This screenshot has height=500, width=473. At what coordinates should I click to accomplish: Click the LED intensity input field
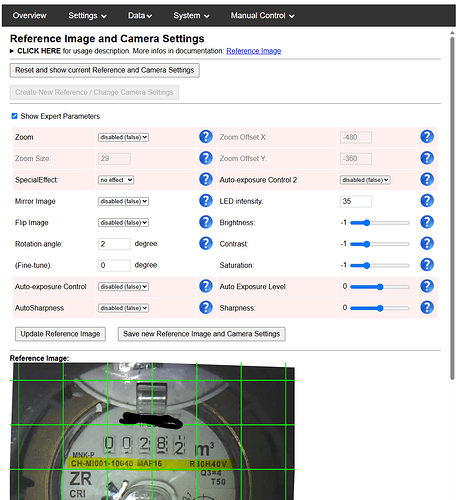click(x=356, y=201)
